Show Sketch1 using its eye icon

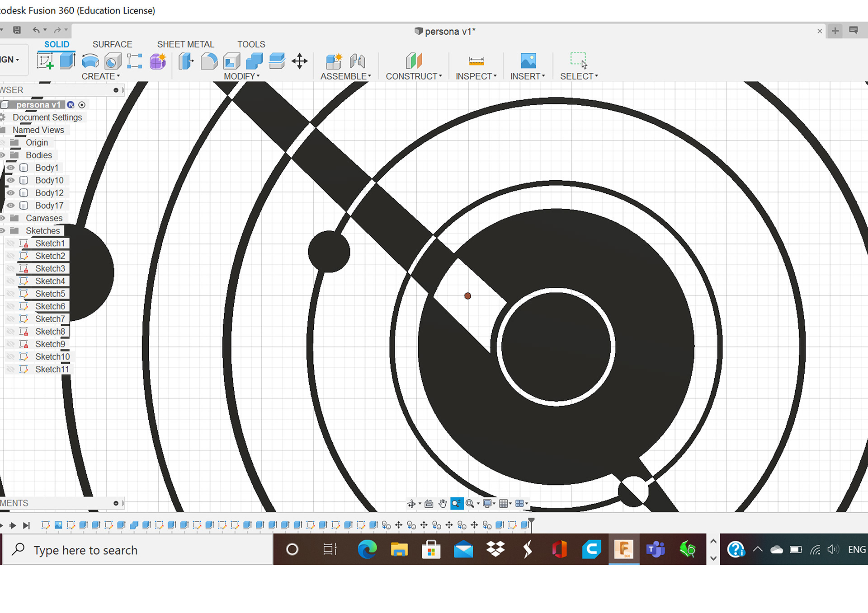coord(10,243)
